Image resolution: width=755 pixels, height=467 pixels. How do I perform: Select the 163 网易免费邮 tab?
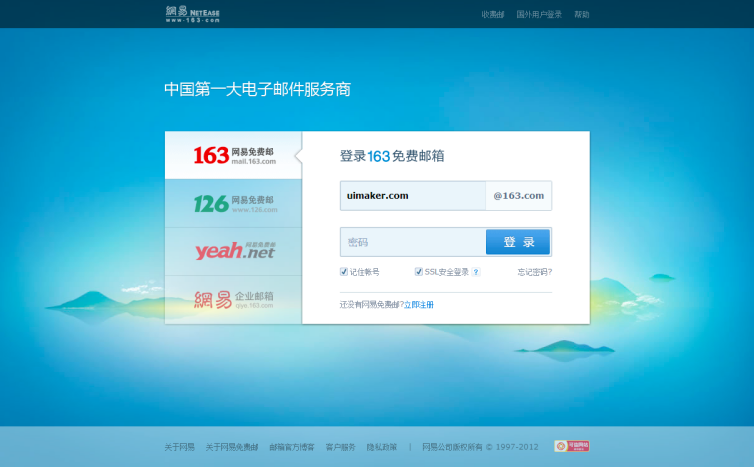[x=234, y=155]
